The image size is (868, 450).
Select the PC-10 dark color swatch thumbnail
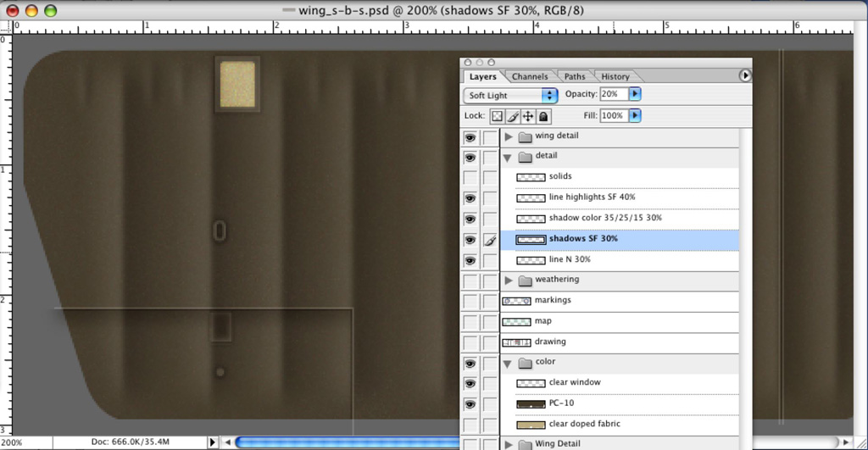[x=531, y=404]
